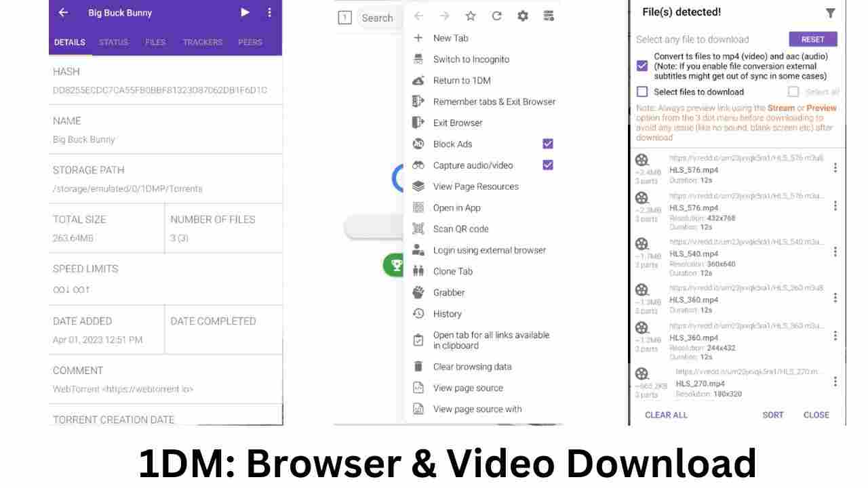Select the HLS_540.mp4 file name
The image size is (868, 488).
(x=694, y=253)
